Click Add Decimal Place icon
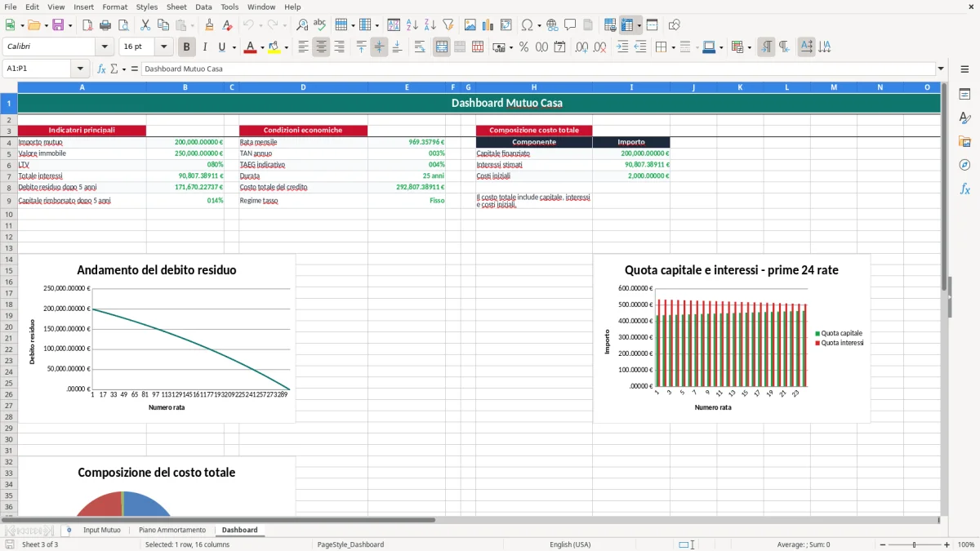This screenshot has width=980, height=551. click(581, 47)
